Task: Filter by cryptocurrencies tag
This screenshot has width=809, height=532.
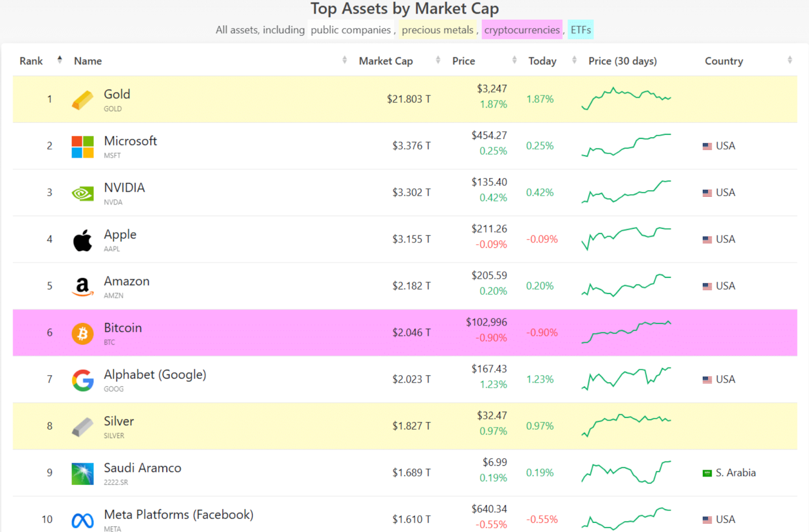Action: (x=522, y=30)
